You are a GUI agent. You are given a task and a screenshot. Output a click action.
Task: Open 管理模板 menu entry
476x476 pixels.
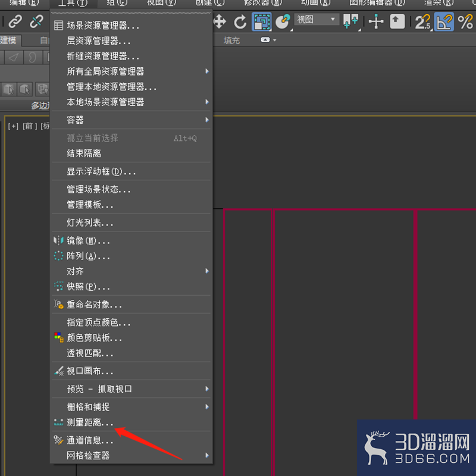pyautogui.click(x=131, y=205)
